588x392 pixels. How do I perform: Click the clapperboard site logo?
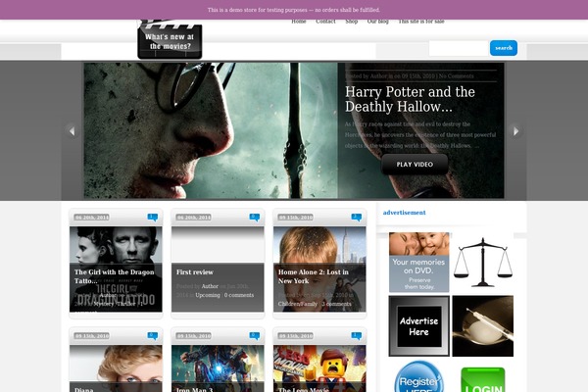click(170, 39)
